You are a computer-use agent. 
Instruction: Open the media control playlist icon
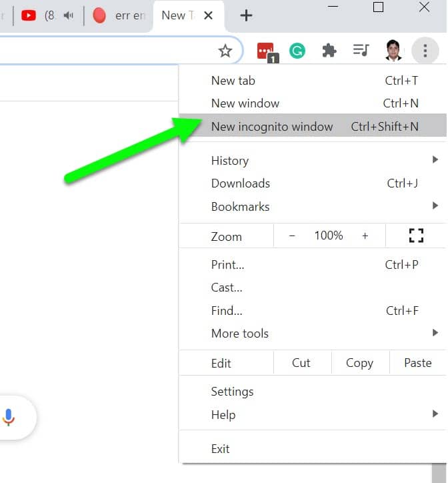pos(361,50)
